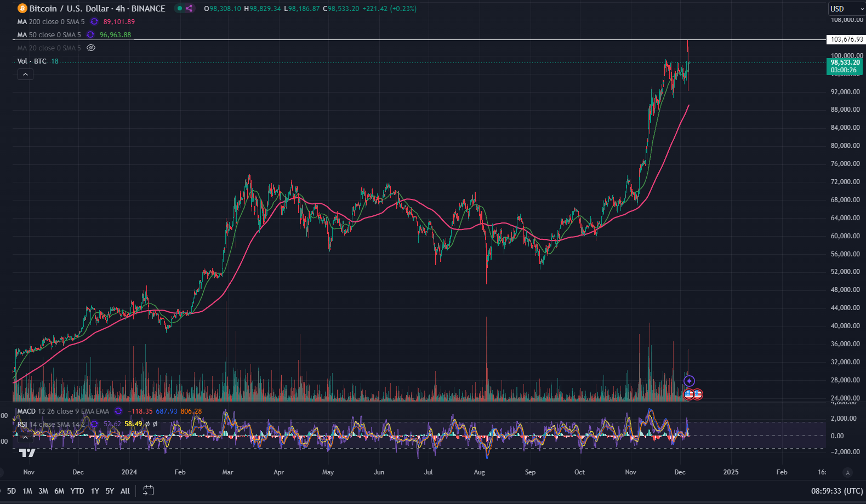Image resolution: width=866 pixels, height=504 pixels.
Task: Click the 80,000.00 level on price axis
Action: [845, 145]
